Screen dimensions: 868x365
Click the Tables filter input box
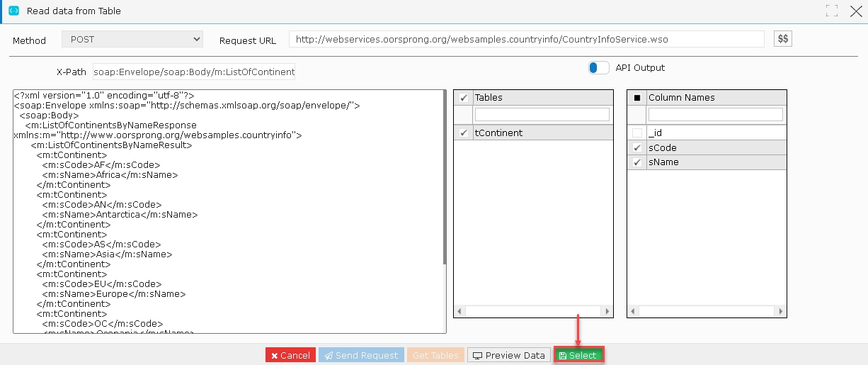pyautogui.click(x=542, y=114)
